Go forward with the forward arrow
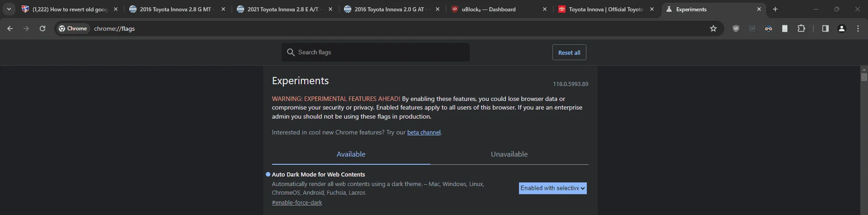 pos(26,29)
